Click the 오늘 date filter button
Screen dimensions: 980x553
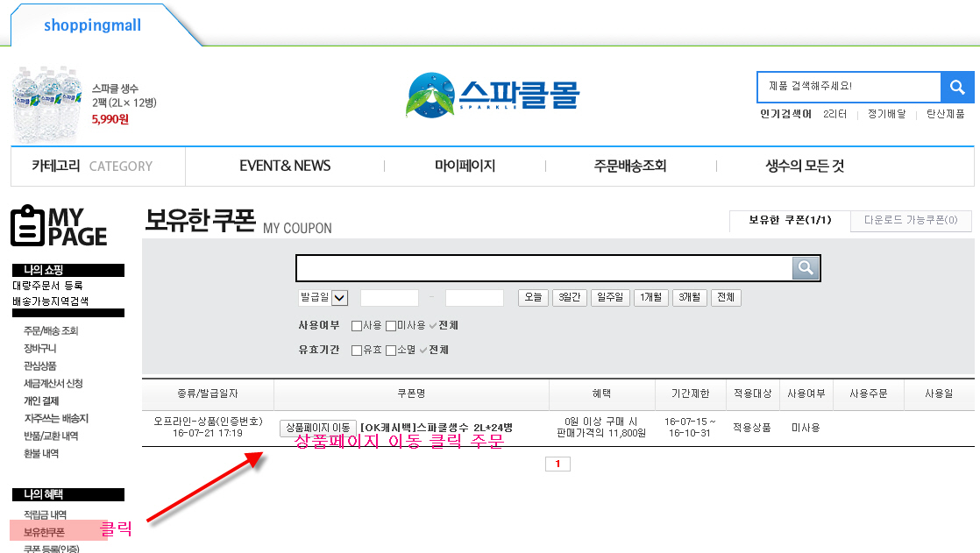click(533, 298)
